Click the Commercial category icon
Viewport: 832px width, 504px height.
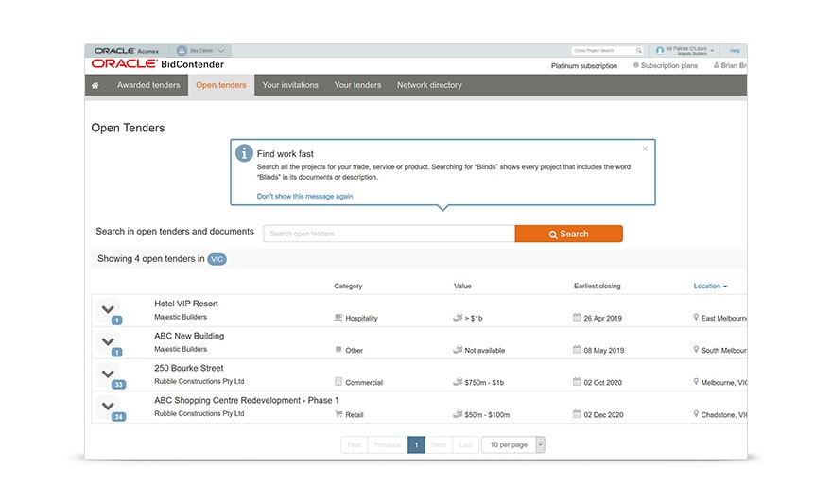(338, 381)
